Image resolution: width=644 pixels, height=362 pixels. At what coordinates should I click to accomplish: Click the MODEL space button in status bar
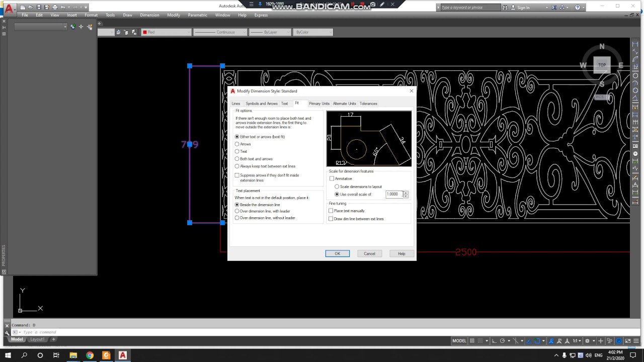[x=459, y=341]
